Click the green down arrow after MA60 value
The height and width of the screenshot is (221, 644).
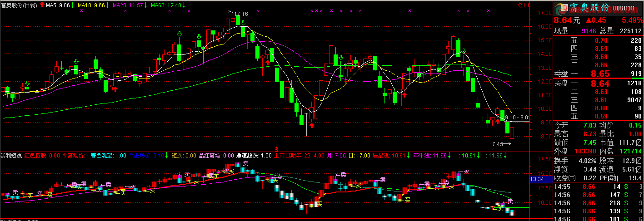coord(185,5)
